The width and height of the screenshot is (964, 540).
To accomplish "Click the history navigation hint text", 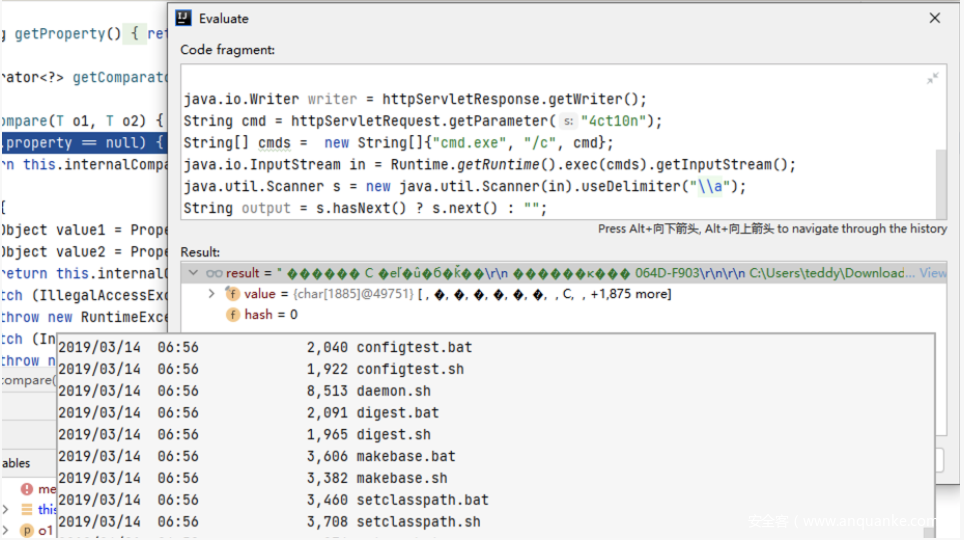I will coord(772,229).
